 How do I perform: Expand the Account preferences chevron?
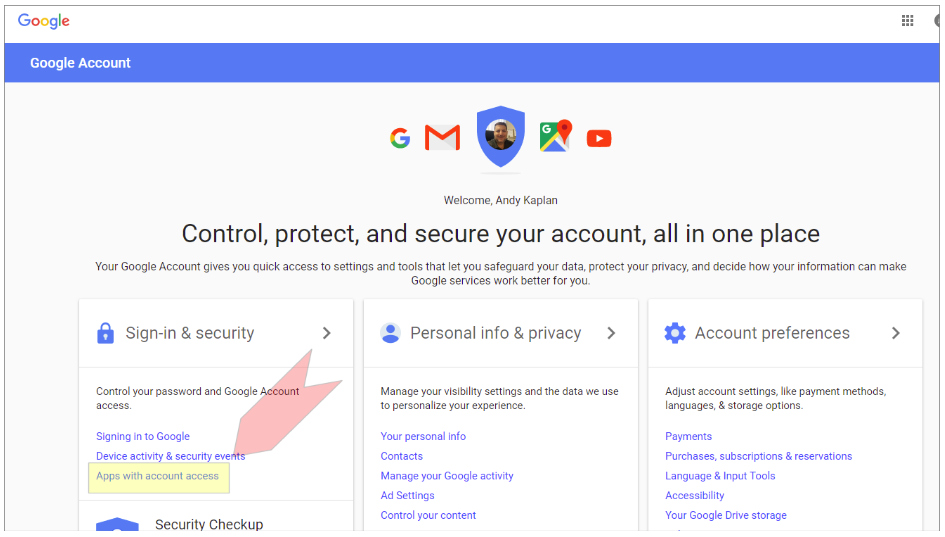[x=895, y=333]
